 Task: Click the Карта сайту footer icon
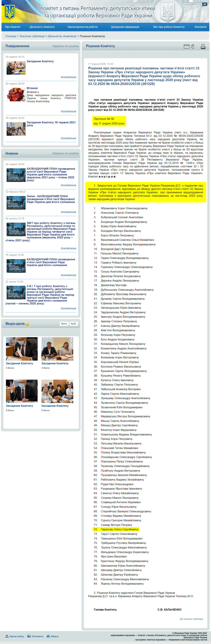pos(7,636)
